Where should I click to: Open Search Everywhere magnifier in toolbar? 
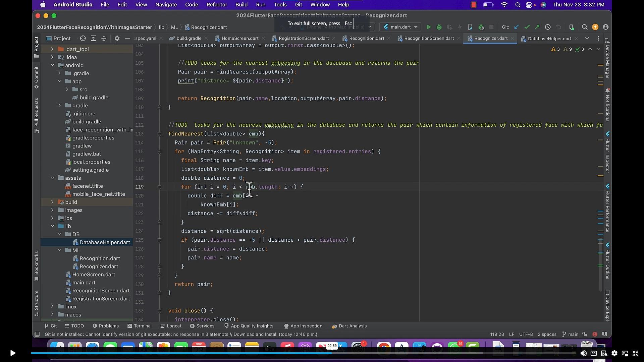(585, 27)
